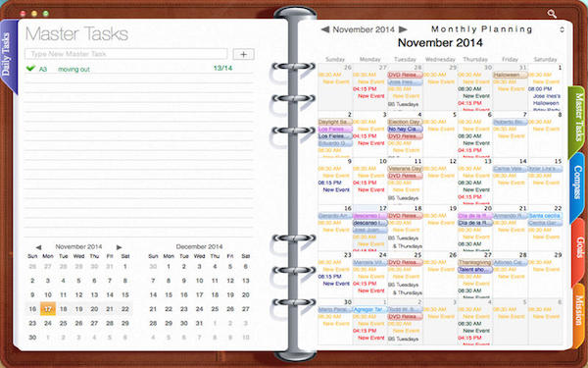Go to next month in Monthly Planning
This screenshot has width=588, height=368.
(x=403, y=29)
